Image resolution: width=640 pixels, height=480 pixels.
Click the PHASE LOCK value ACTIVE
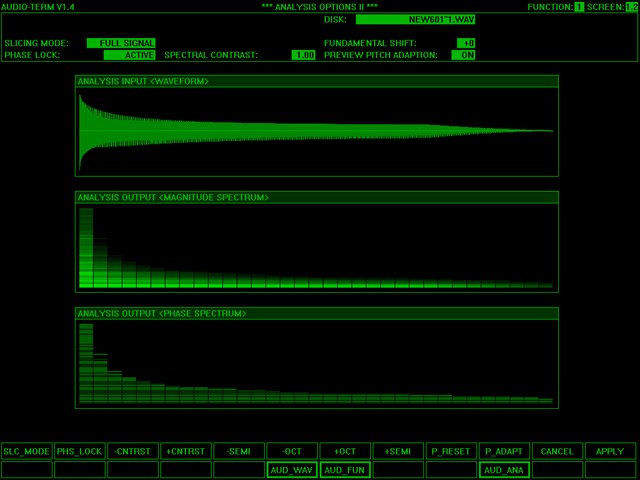pyautogui.click(x=129, y=55)
